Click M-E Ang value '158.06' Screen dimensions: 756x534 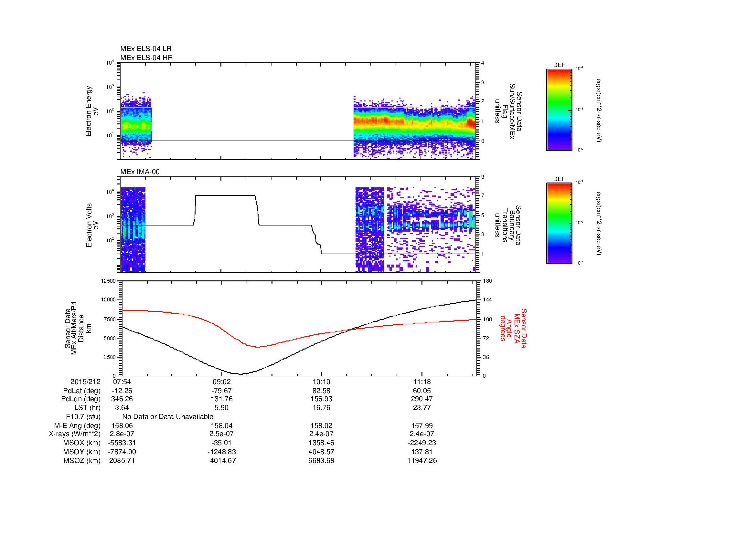(122, 425)
